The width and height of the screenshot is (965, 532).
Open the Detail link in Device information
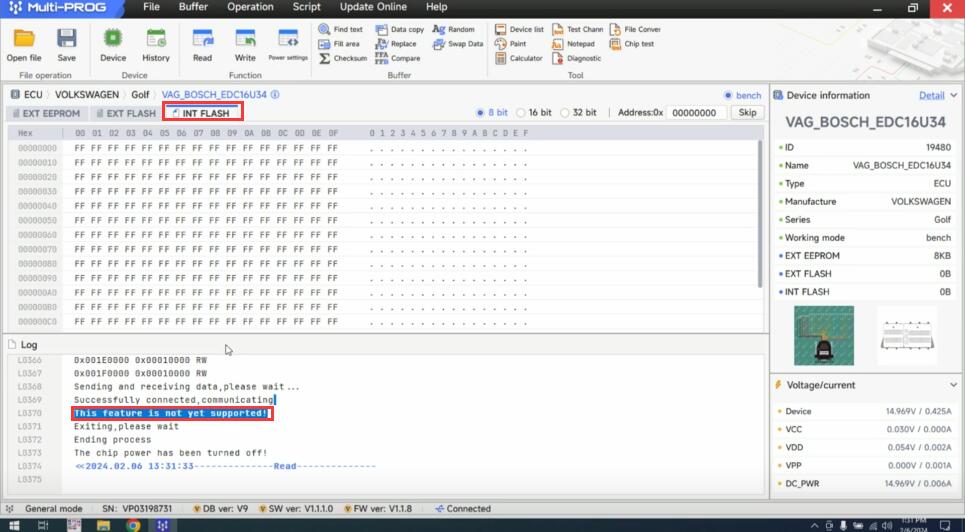[931, 95]
